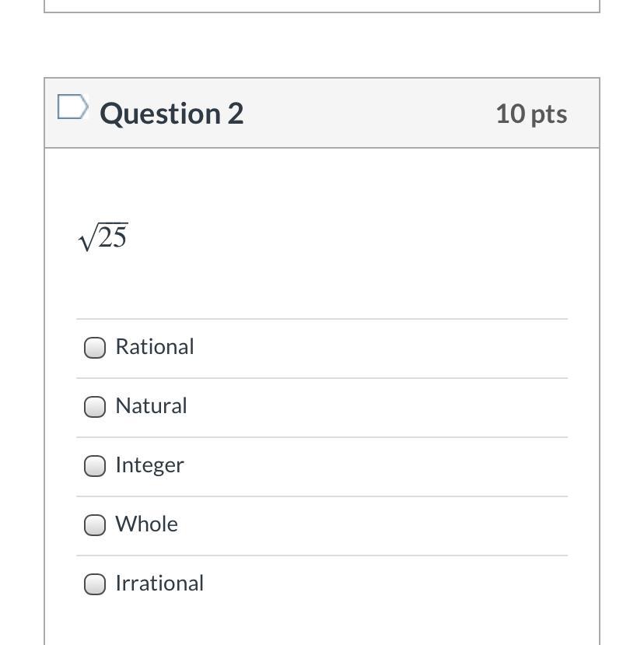
Task: Click the Rational answer label
Action: click(155, 347)
